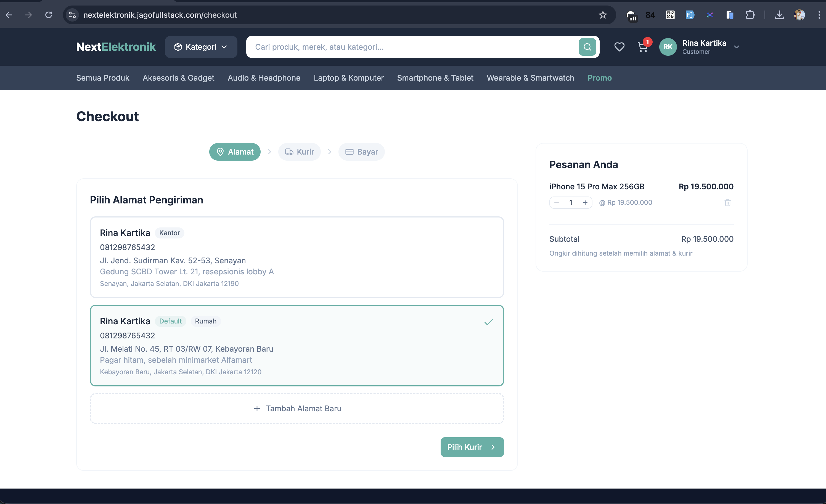The image size is (826, 504).
Task: Select the Alamat checkout step
Action: (x=235, y=152)
